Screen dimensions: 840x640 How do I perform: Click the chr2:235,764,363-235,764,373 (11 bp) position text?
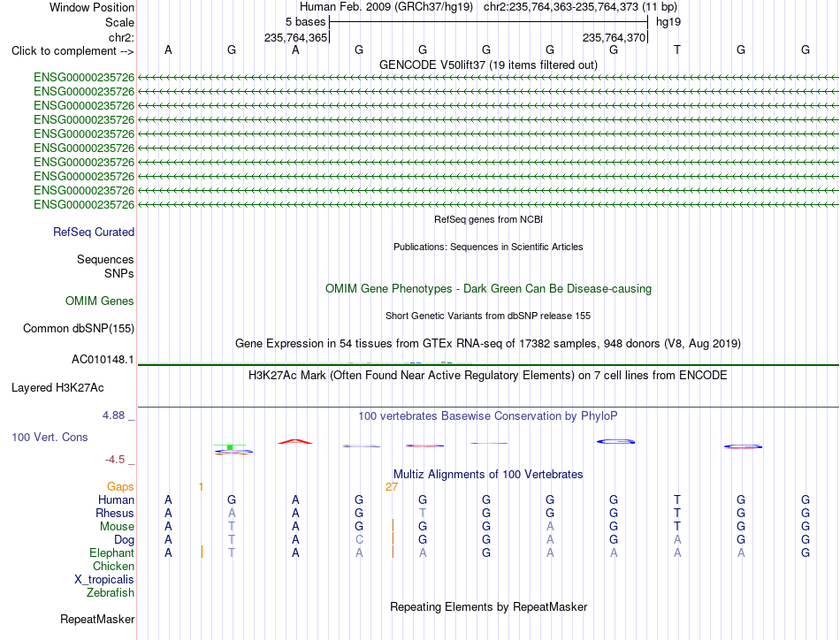(x=580, y=7)
